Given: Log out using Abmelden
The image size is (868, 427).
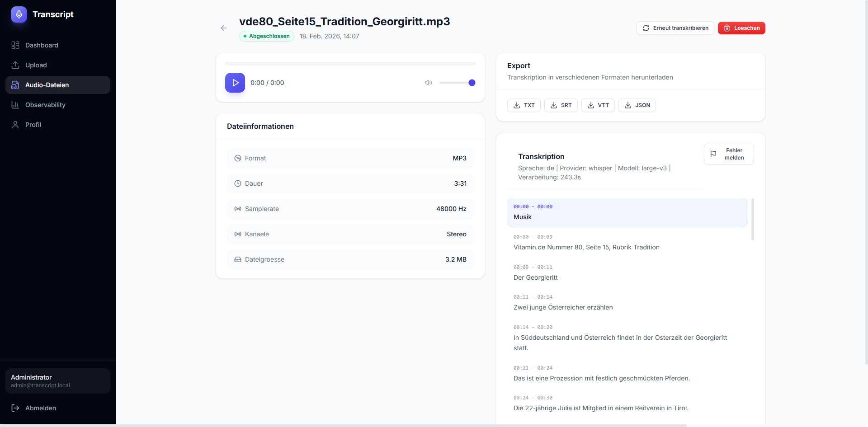Looking at the screenshot, I should [40, 408].
